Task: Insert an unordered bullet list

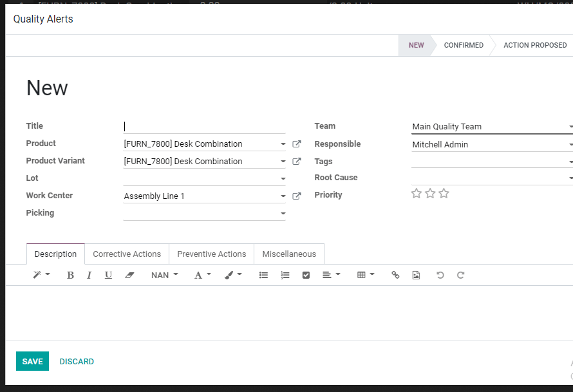Action: coord(263,275)
